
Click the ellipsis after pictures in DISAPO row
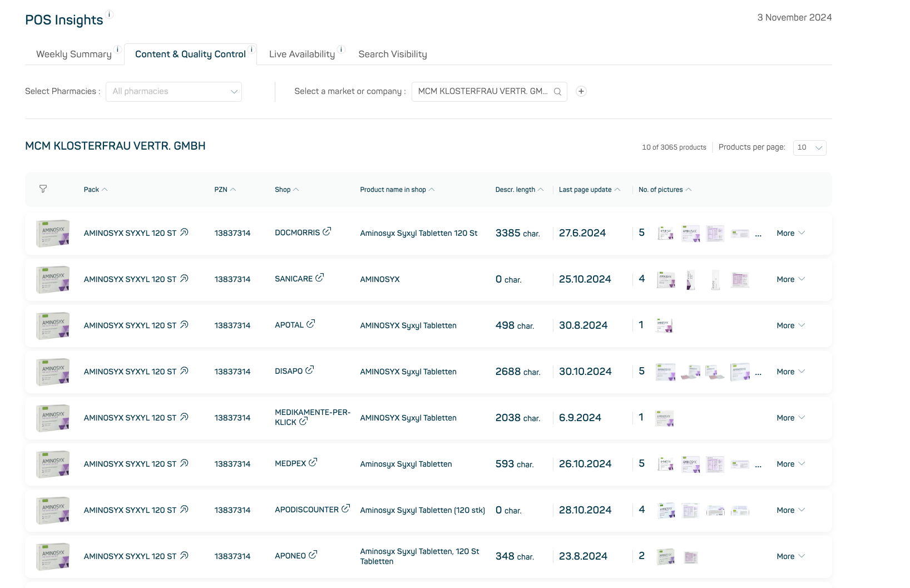pos(758,373)
